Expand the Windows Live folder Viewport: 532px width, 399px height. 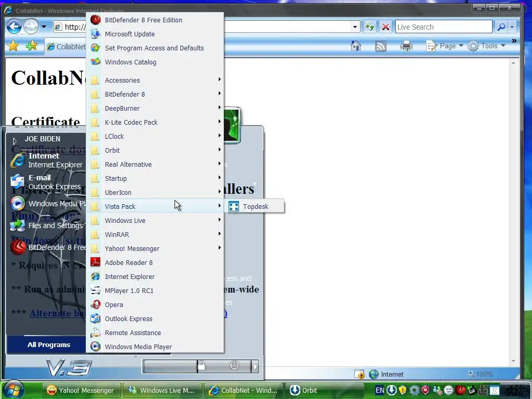tap(155, 220)
